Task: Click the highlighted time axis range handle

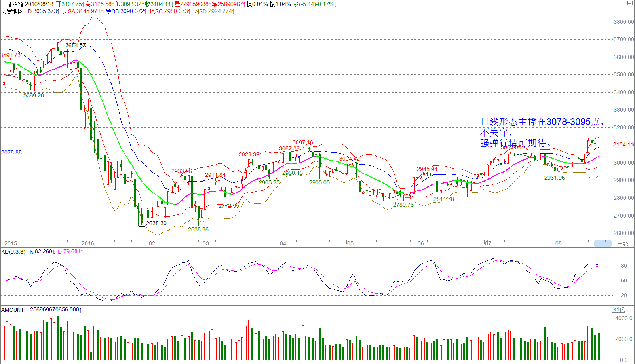Action: [x=603, y=244]
